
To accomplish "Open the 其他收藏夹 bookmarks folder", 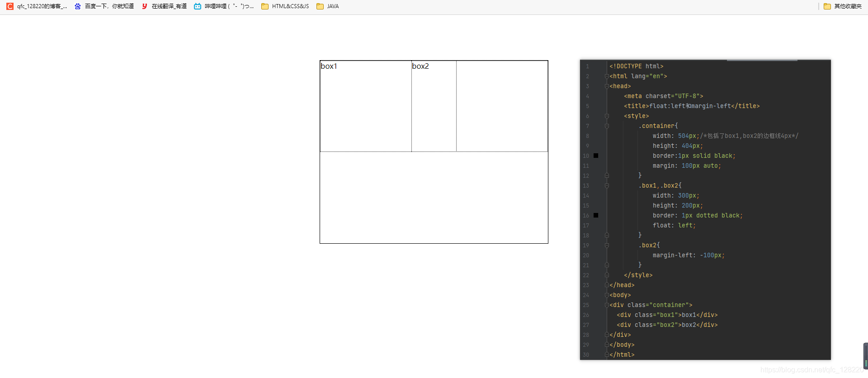I will click(x=843, y=6).
